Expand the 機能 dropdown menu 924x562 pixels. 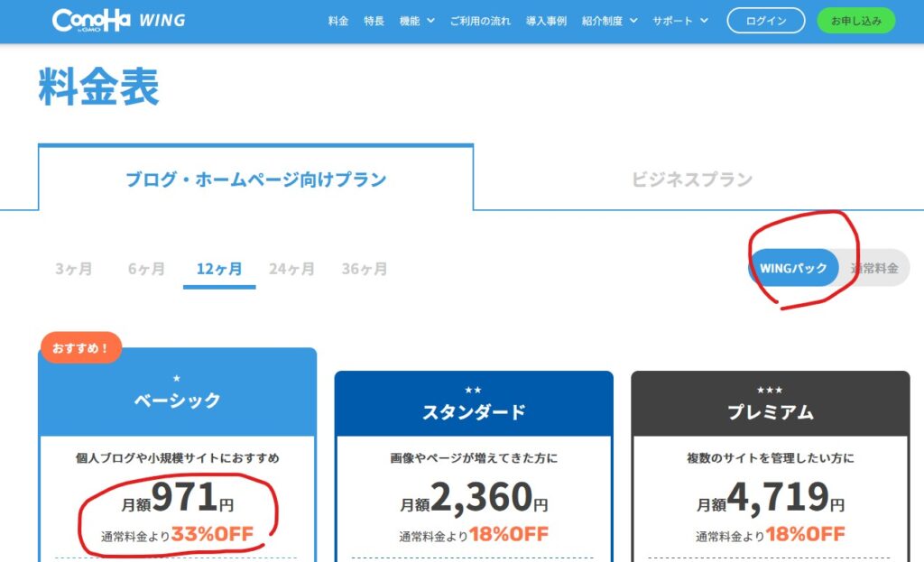(416, 21)
